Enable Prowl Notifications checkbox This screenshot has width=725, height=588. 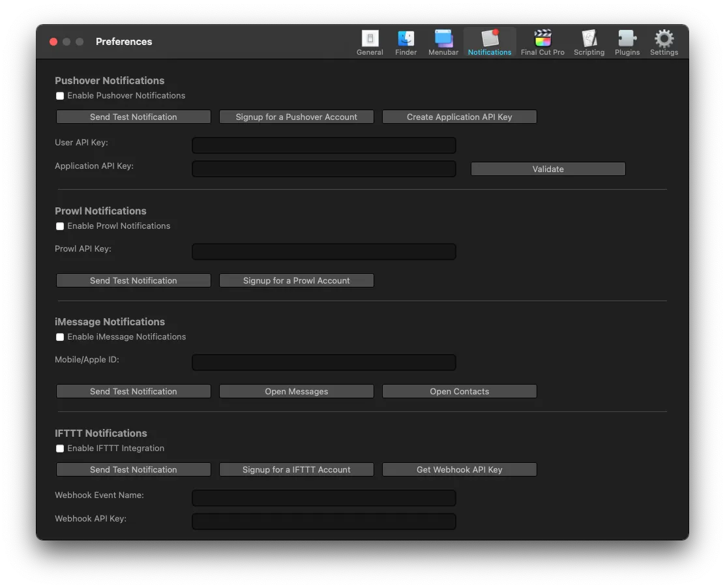[x=60, y=226]
